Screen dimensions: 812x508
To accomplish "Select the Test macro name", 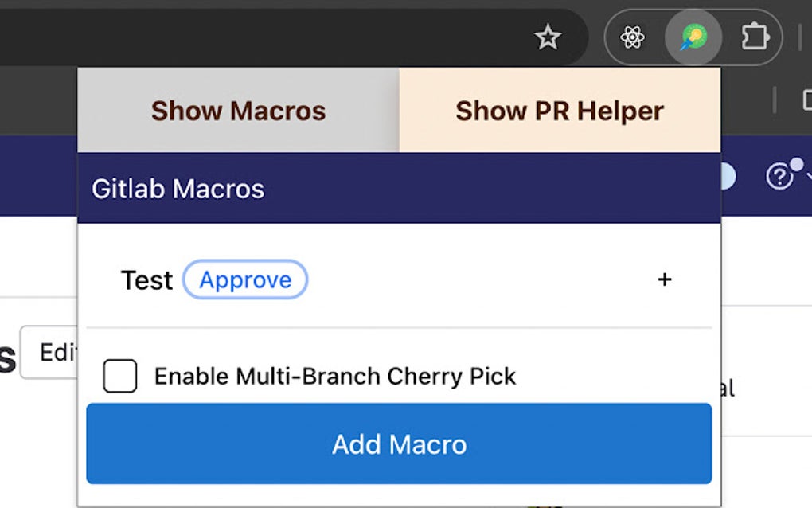I will [x=146, y=279].
